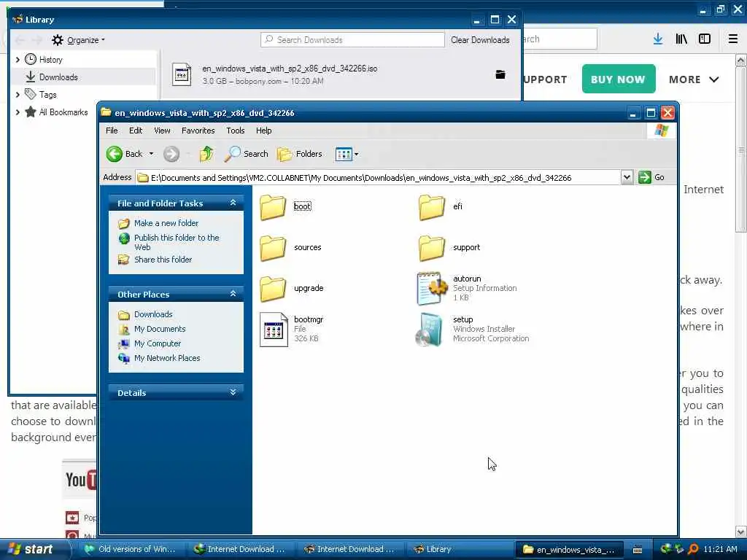Expand the Address bar dropdown
747x560 pixels.
(x=627, y=177)
